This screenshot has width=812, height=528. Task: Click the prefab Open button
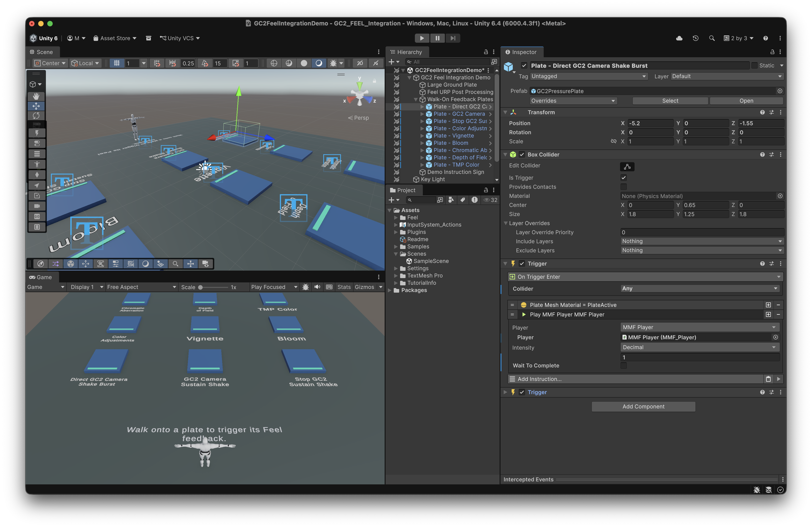tap(746, 101)
